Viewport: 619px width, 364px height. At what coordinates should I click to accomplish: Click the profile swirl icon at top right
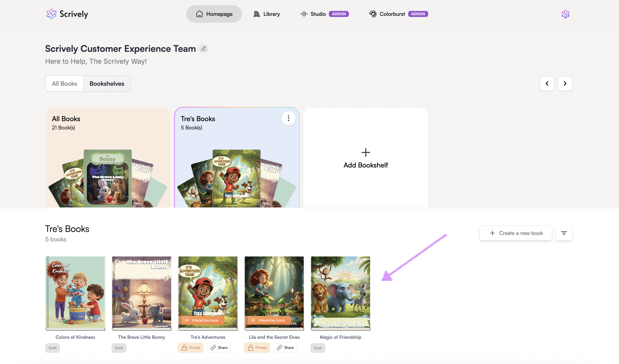coord(565,14)
